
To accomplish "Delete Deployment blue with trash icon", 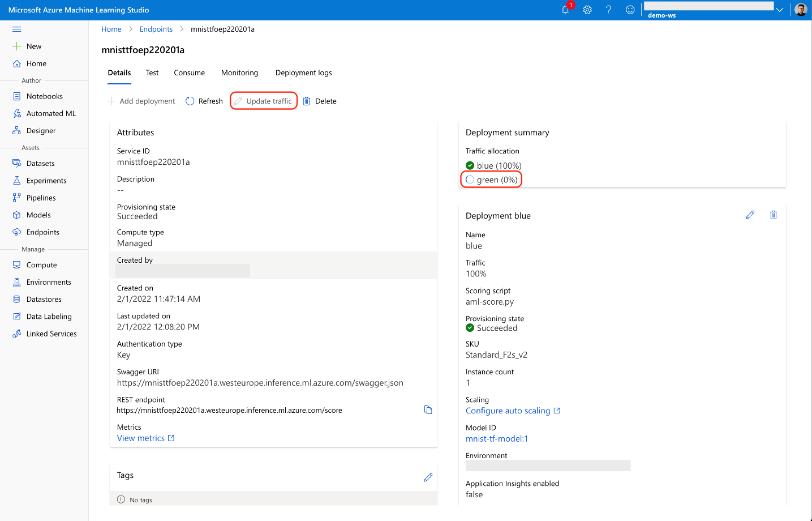I will click(x=774, y=215).
